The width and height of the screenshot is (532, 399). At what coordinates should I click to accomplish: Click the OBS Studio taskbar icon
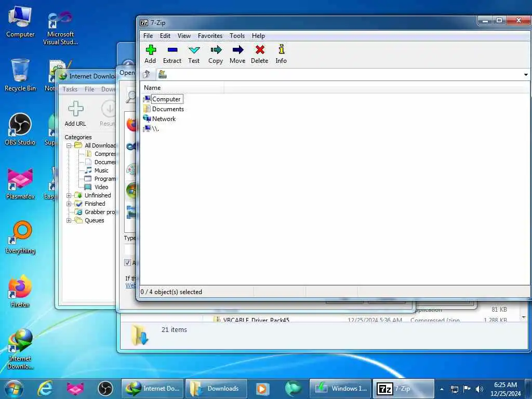click(105, 389)
